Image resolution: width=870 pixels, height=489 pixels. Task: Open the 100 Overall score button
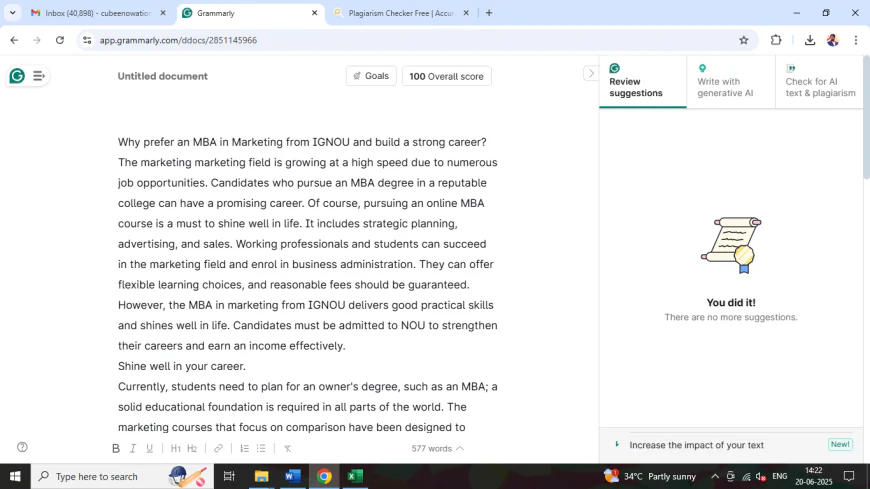[x=447, y=76]
